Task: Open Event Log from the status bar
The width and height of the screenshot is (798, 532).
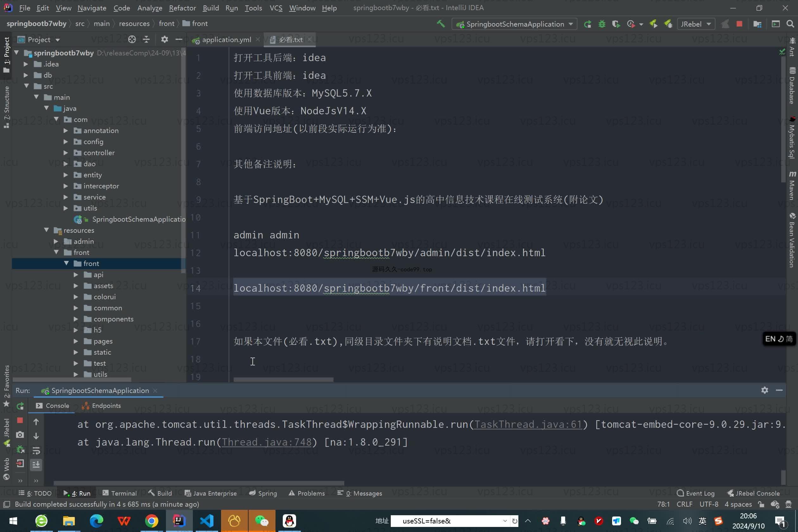Action: pyautogui.click(x=695, y=493)
